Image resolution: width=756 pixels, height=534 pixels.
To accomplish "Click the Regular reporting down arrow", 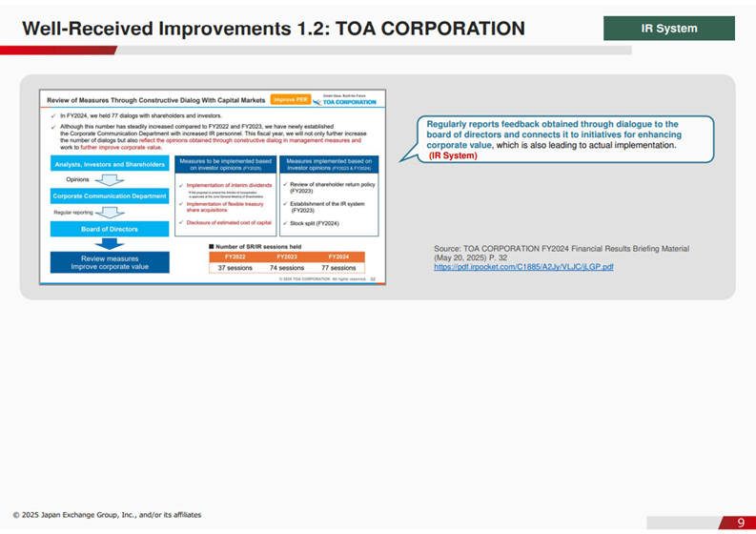I will coord(111,213).
